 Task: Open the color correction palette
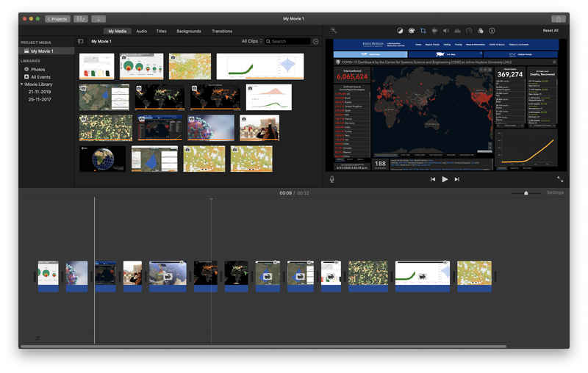point(411,31)
